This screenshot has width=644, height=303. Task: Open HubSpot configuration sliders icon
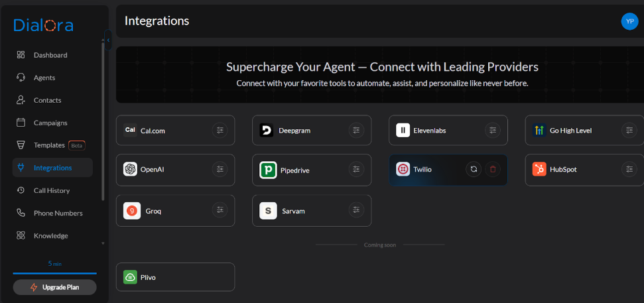tap(629, 170)
